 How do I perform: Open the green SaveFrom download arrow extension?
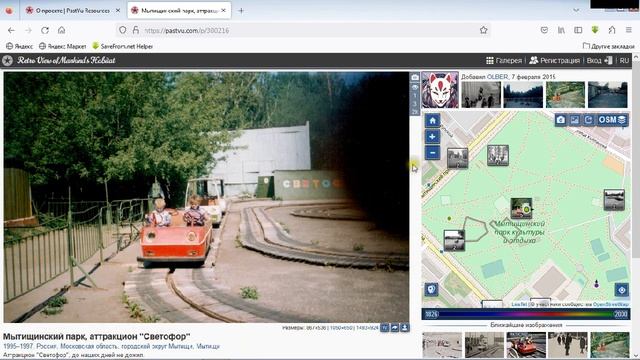pyautogui.click(x=595, y=30)
